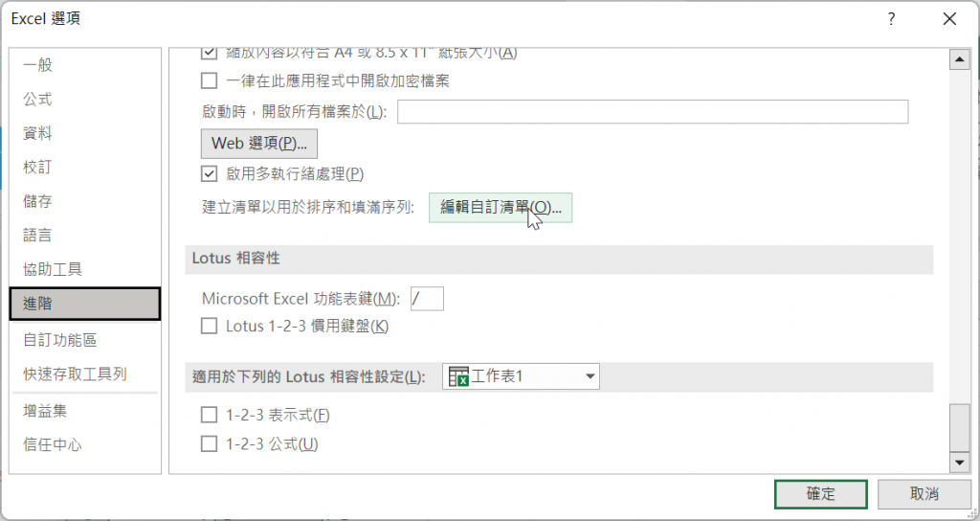The height and width of the screenshot is (521, 980).
Task: Click the scrollbar up arrow
Action: pos(959,59)
